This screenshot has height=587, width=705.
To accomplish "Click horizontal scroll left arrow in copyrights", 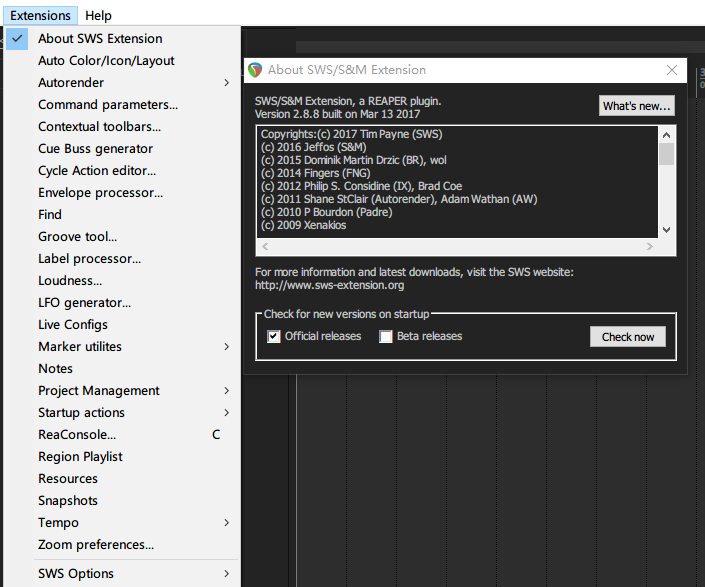I will (x=265, y=246).
